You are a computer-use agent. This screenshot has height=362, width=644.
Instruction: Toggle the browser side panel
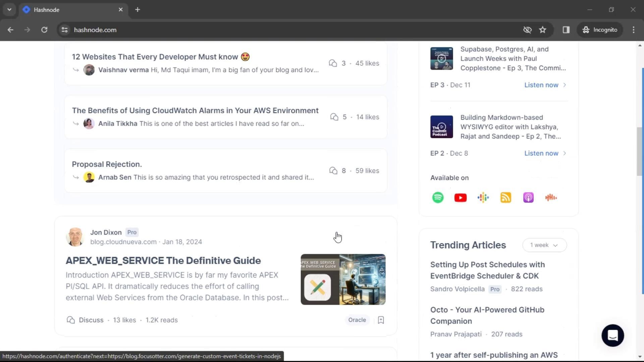(x=566, y=30)
